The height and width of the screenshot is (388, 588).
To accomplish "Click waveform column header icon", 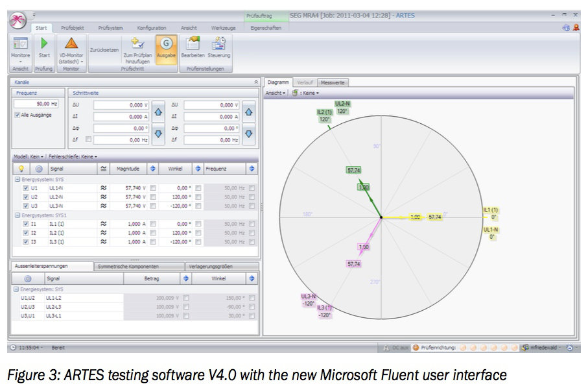I will (x=104, y=169).
